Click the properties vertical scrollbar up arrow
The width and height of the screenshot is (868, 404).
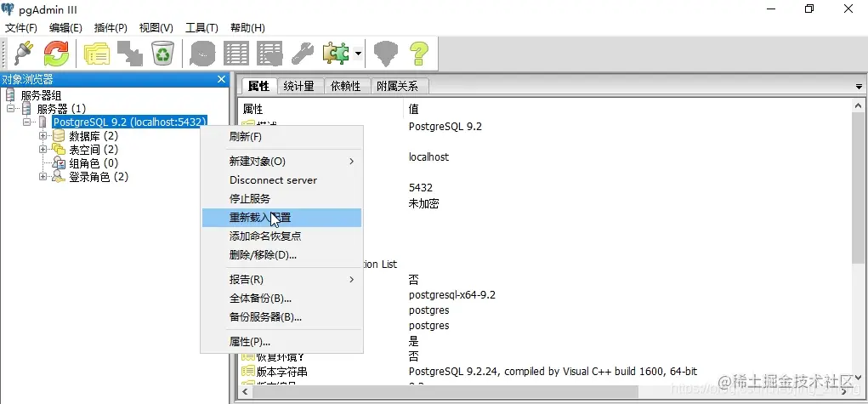click(x=859, y=105)
